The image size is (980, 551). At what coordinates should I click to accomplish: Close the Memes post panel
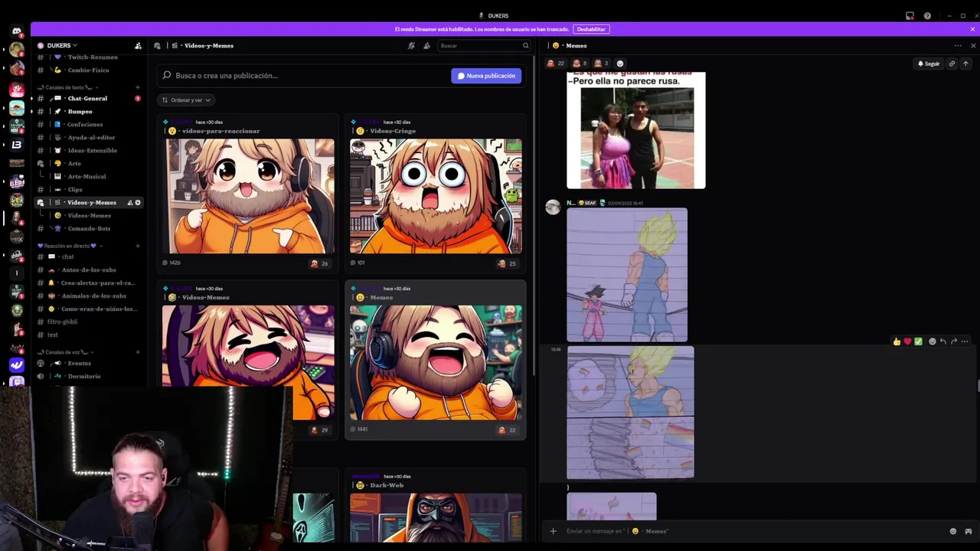(973, 46)
